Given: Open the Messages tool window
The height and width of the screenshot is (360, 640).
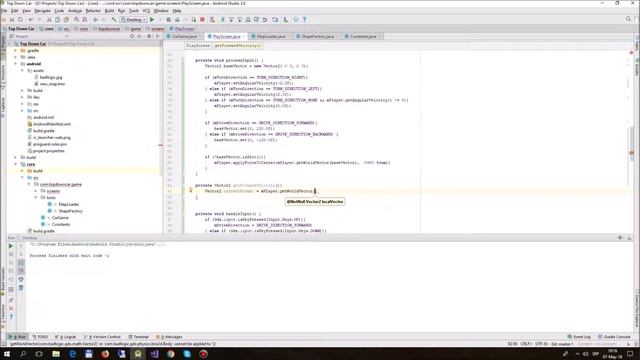Looking at the screenshot, I should 169,337.
